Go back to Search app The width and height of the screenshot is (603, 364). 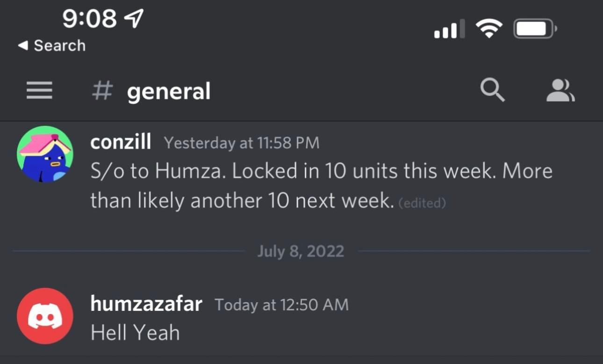[x=52, y=46]
